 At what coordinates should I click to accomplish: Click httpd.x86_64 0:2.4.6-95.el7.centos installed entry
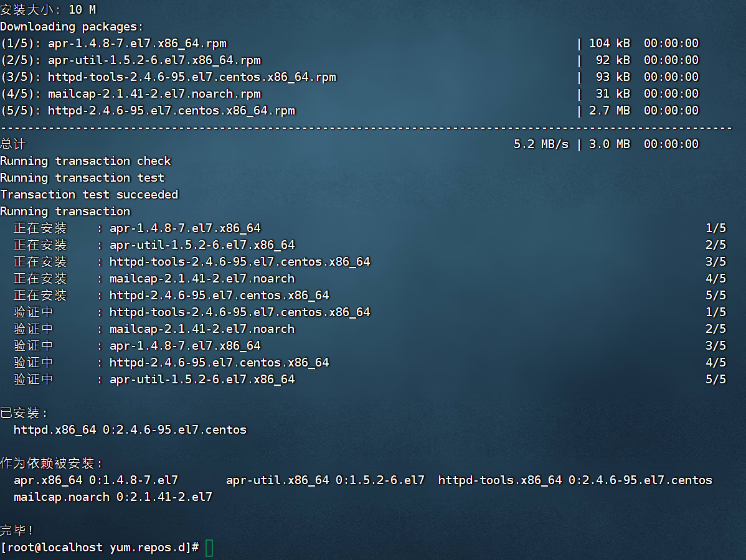point(130,430)
